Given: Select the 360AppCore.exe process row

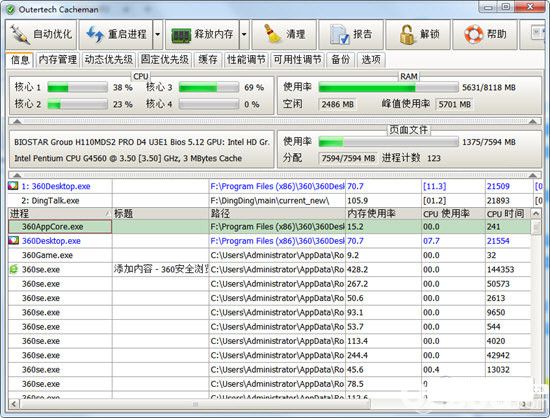Looking at the screenshot, I should (x=269, y=227).
